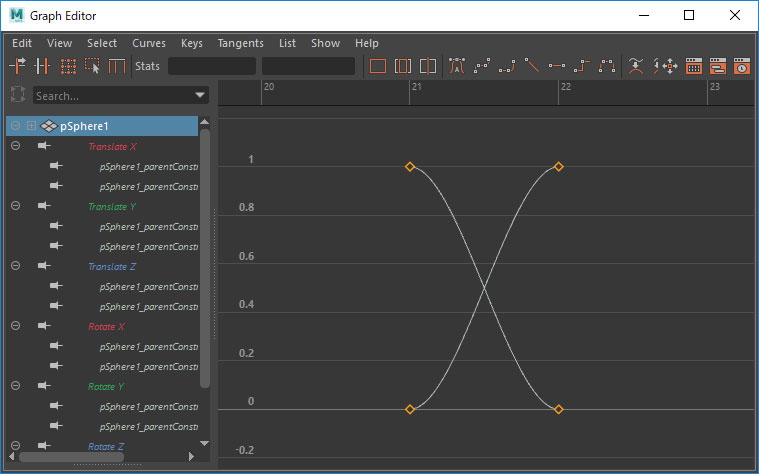Viewport: 759px width, 474px height.
Task: Click the curve icon beside Translate Y
Action: (x=44, y=206)
